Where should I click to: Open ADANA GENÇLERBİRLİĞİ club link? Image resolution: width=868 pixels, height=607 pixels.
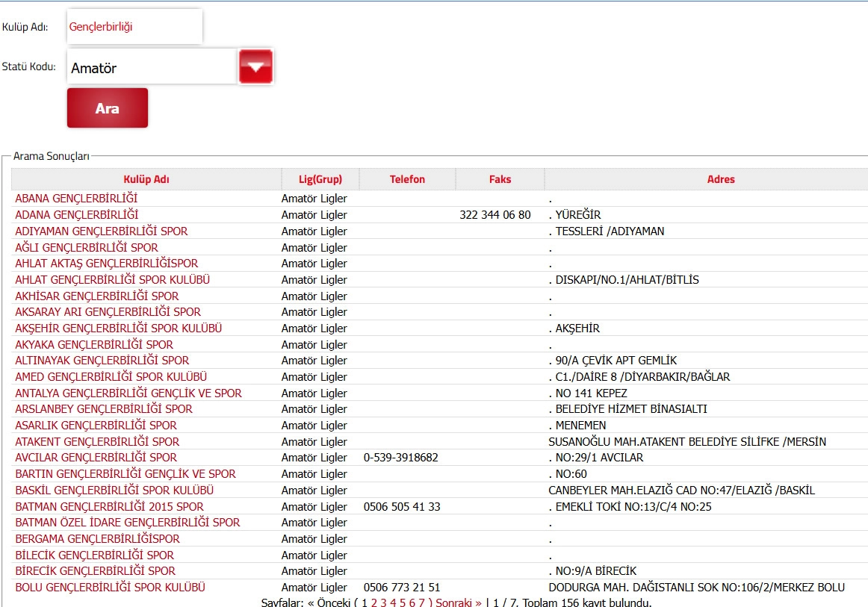coord(76,215)
